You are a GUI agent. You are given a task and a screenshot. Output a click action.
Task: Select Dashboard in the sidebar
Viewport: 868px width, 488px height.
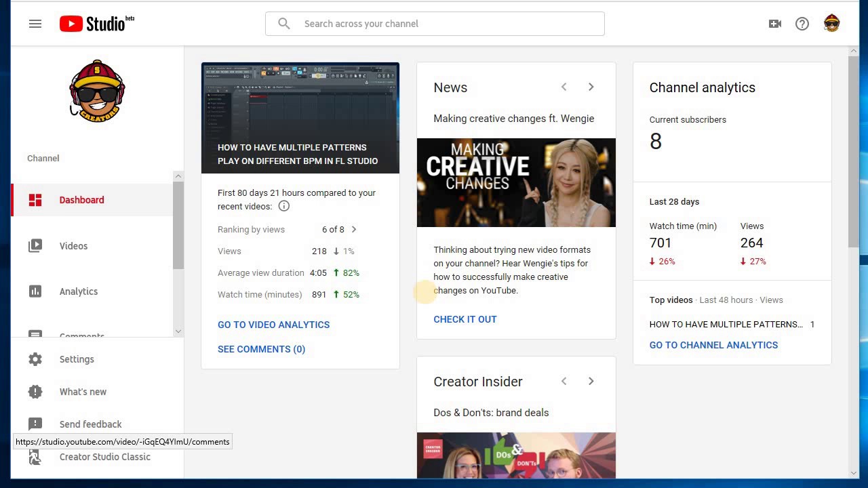coord(92,200)
